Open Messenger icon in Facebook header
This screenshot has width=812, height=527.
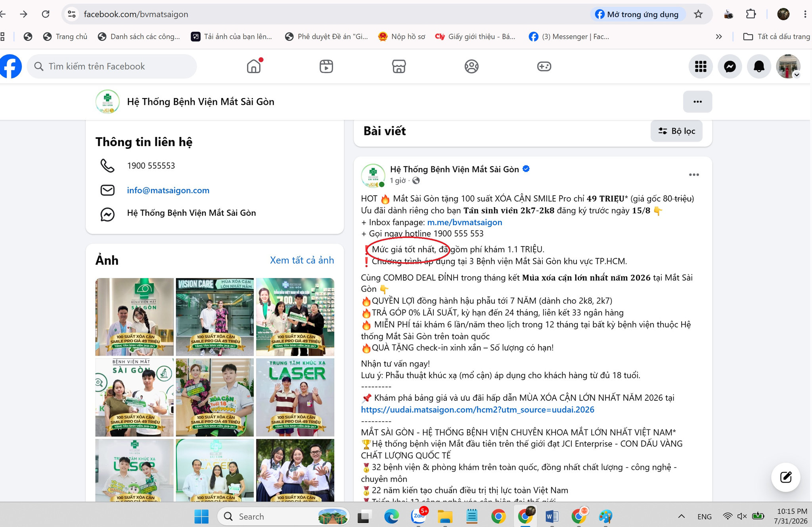pos(730,66)
